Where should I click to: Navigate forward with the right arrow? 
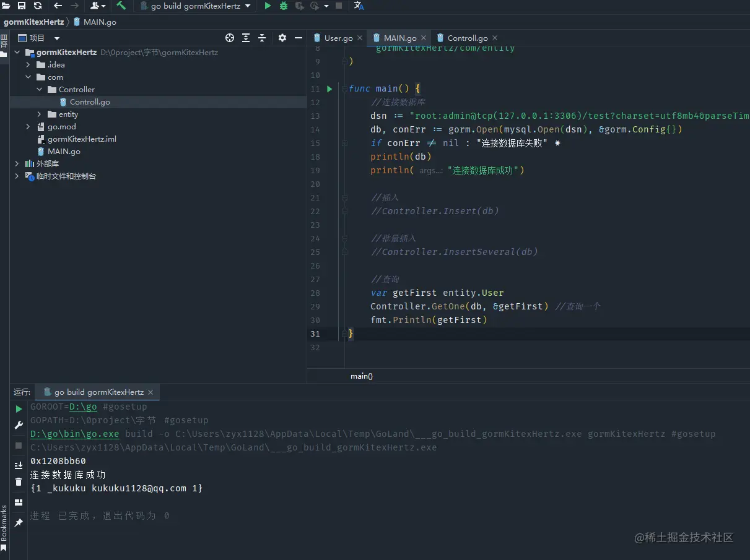tap(74, 6)
